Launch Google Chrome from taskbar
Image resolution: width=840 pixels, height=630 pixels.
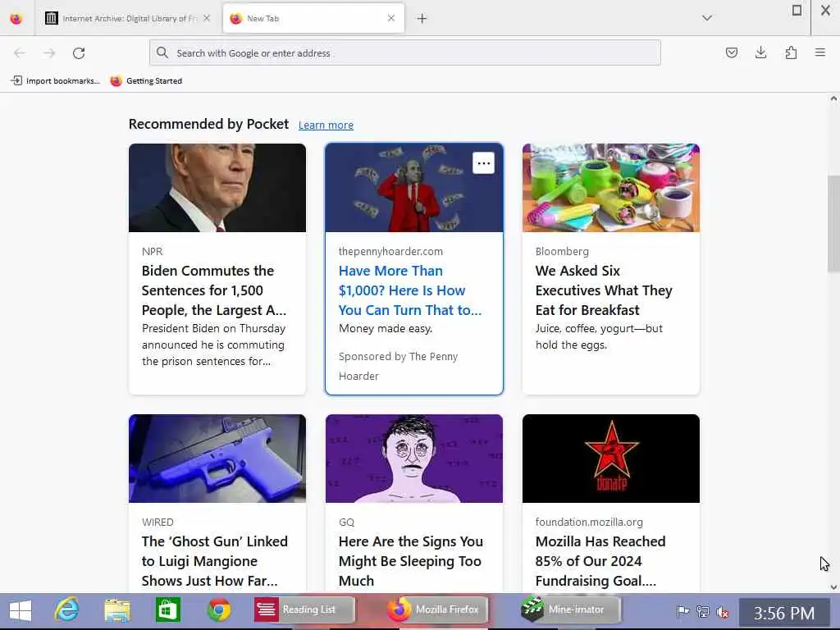tap(219, 610)
